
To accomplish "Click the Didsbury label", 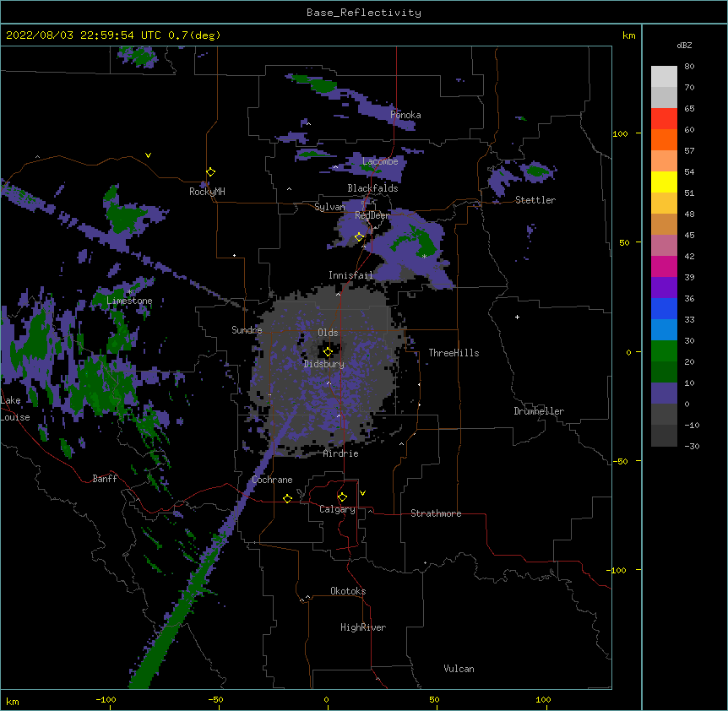I will pos(324,364).
